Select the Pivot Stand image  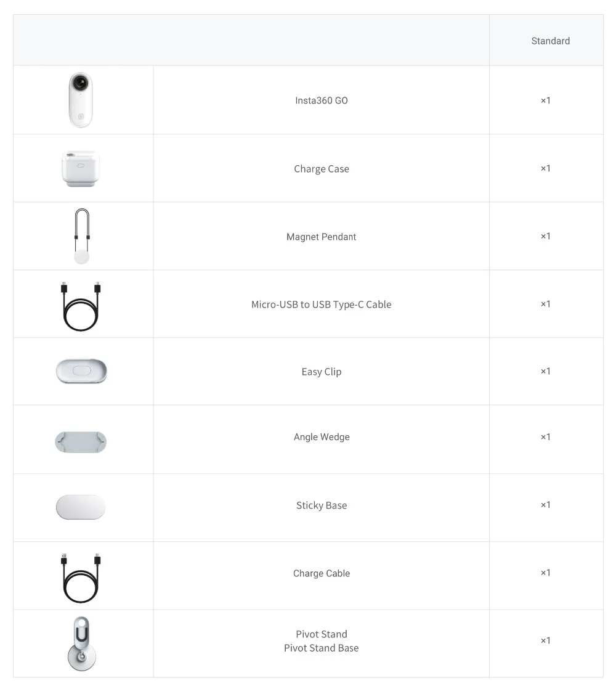[x=81, y=644]
